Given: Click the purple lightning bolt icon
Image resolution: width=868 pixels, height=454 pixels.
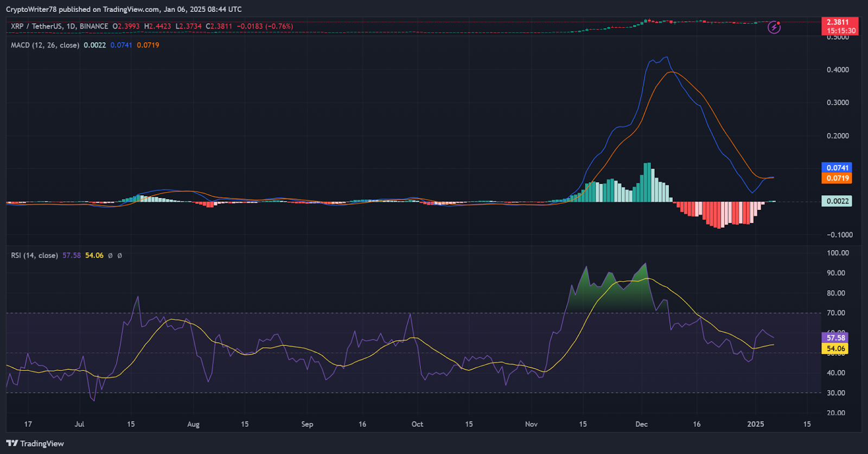Looking at the screenshot, I should pos(774,27).
